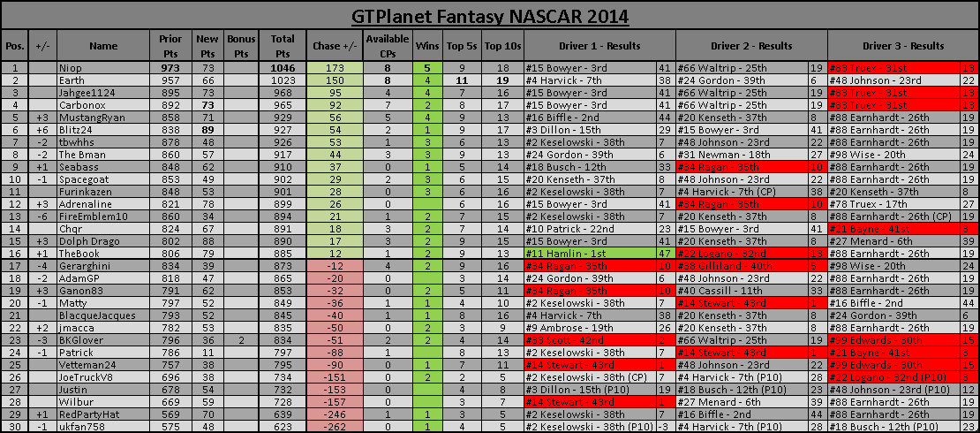Click the 'Top 10s' column header
This screenshot has height=433, width=980.
click(x=503, y=46)
